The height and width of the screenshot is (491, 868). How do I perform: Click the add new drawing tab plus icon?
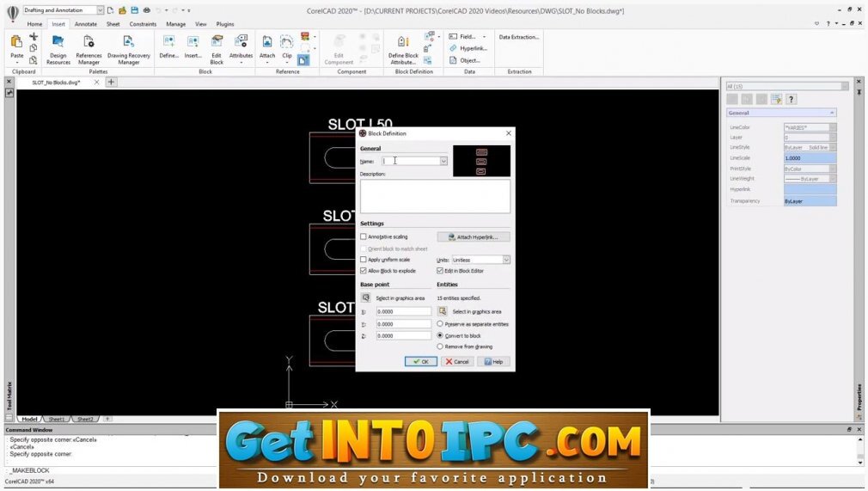(x=111, y=82)
